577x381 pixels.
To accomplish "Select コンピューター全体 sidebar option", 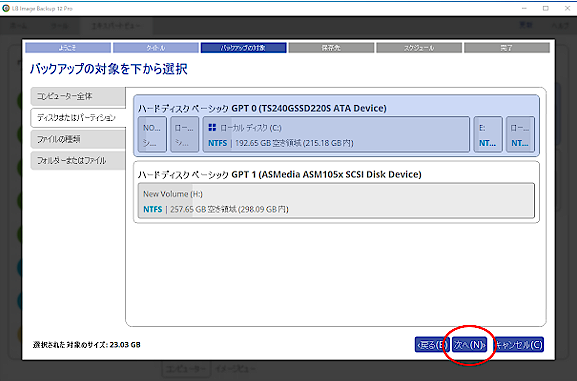I will point(78,96).
